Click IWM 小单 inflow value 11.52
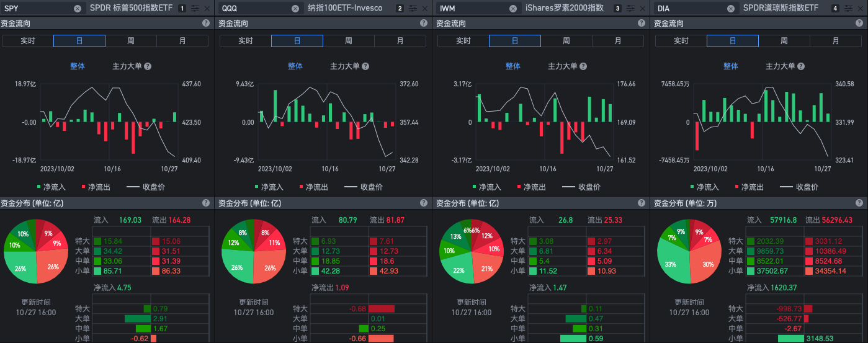868x343 pixels. pos(548,271)
